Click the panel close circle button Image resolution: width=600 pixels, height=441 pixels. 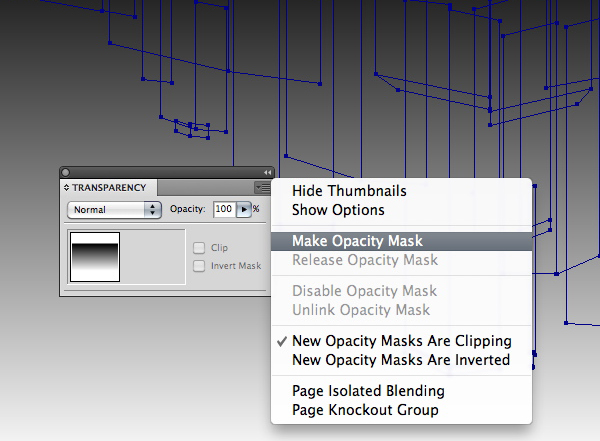pyautogui.click(x=65, y=173)
